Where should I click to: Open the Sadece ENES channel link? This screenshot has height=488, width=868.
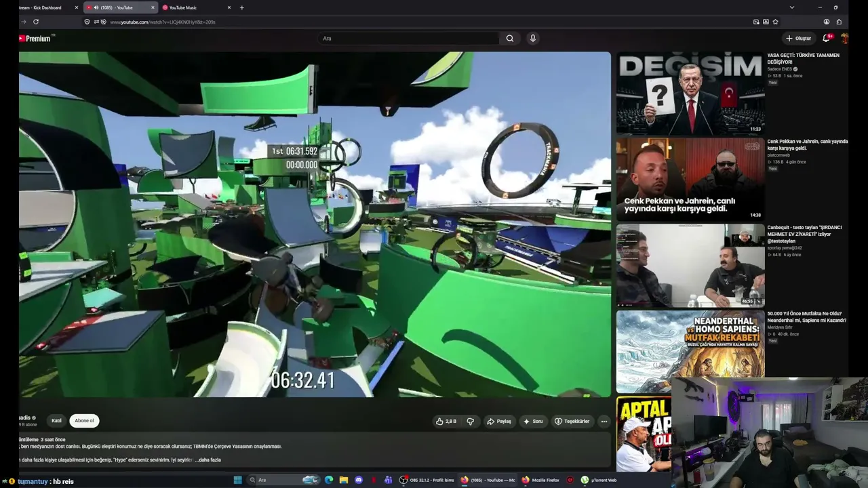point(780,69)
